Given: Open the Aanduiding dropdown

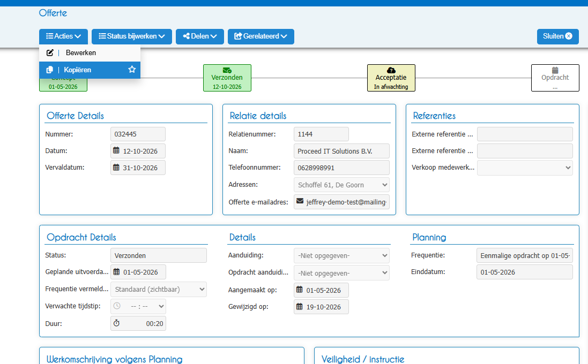Looking at the screenshot, I should click(x=341, y=256).
